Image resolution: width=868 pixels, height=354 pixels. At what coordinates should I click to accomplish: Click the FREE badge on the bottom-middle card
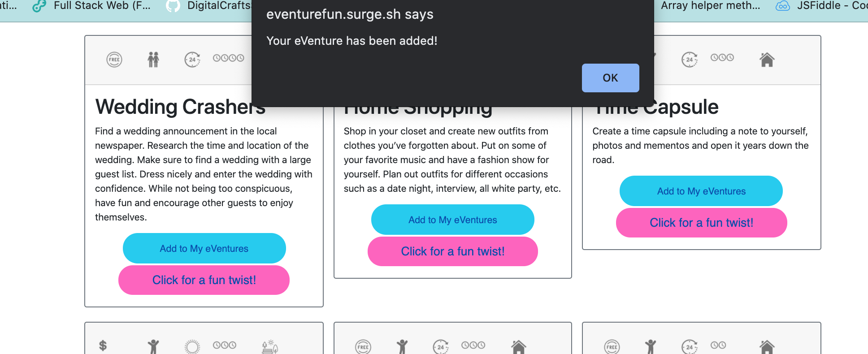pos(363,346)
